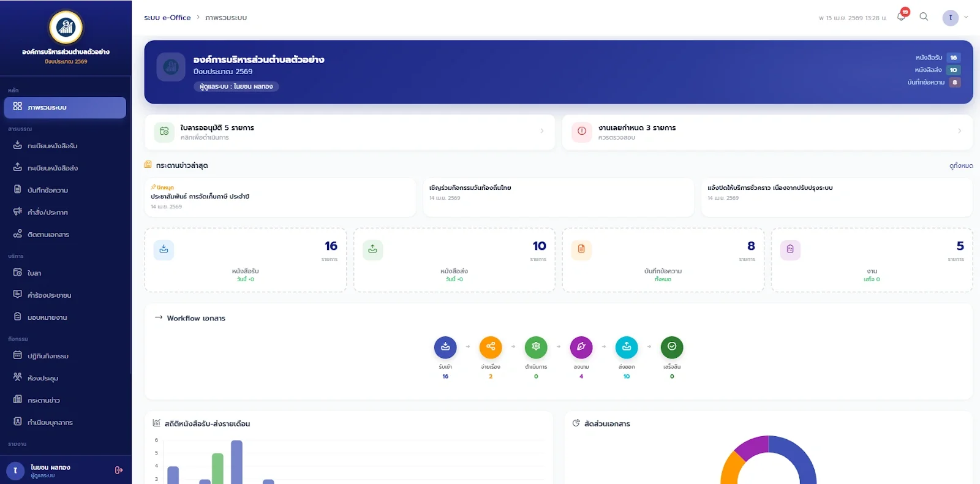Click the ลงนาม workflow pen icon
This screenshot has height=484, width=980.
(x=581, y=347)
